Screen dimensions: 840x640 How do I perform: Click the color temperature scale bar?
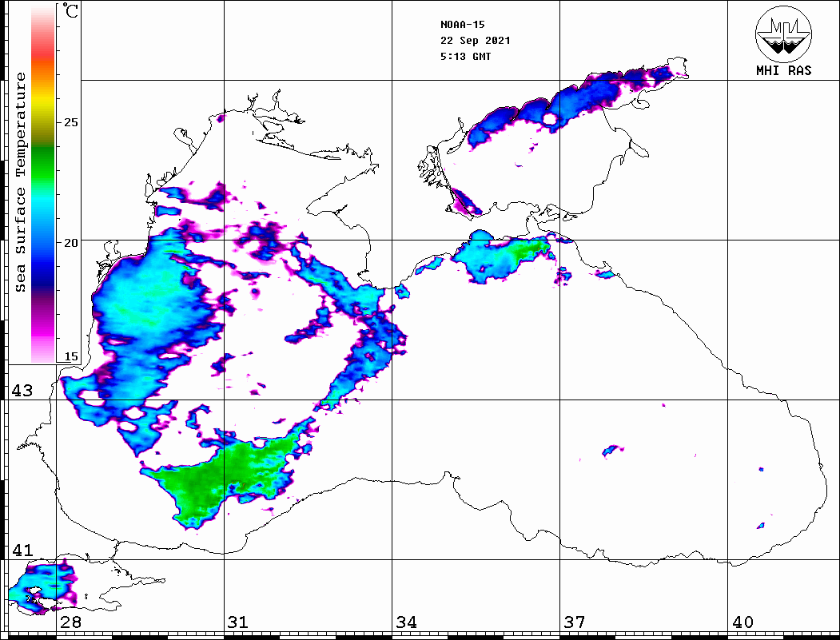(x=43, y=184)
